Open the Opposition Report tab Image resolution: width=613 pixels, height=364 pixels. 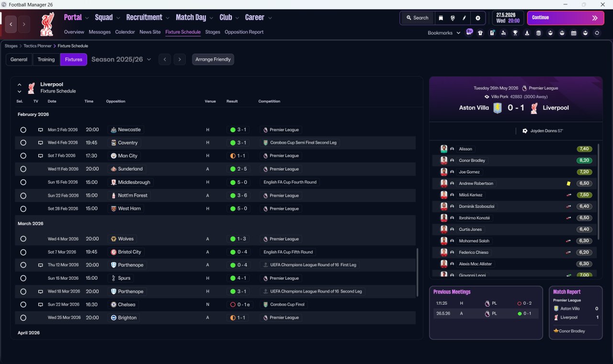[x=244, y=32]
